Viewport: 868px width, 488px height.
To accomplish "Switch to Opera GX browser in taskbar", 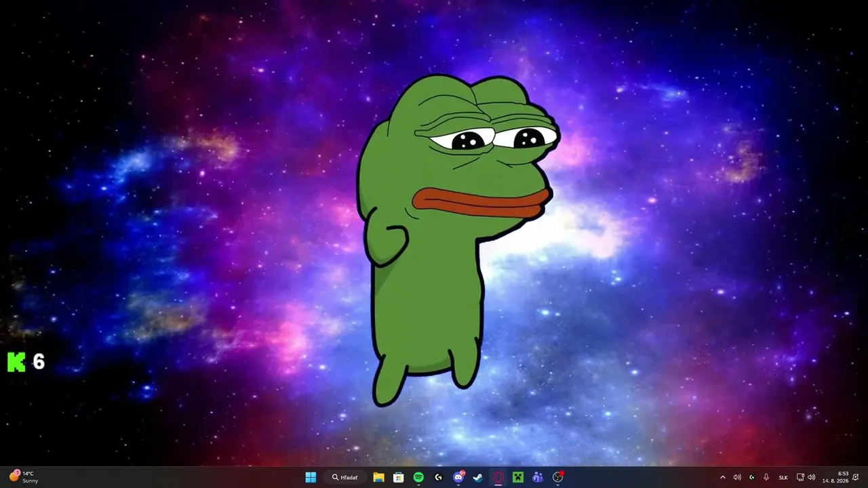I will (498, 477).
